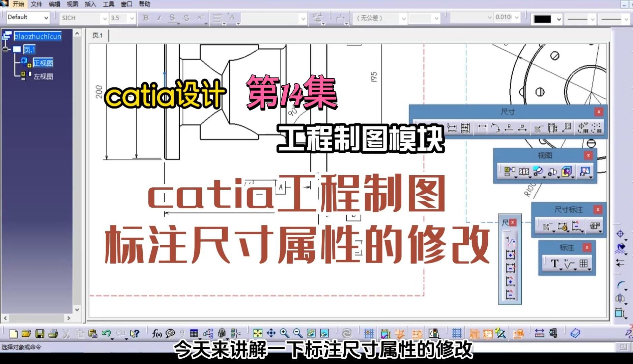Click the Design Table grid icon
The width and height of the screenshot is (633, 364).
pyautogui.click(x=194, y=334)
